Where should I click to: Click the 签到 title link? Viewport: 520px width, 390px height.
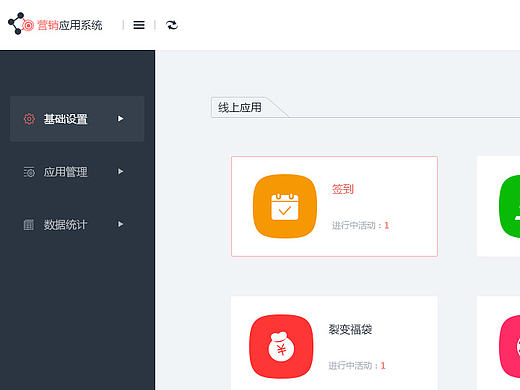click(x=342, y=189)
